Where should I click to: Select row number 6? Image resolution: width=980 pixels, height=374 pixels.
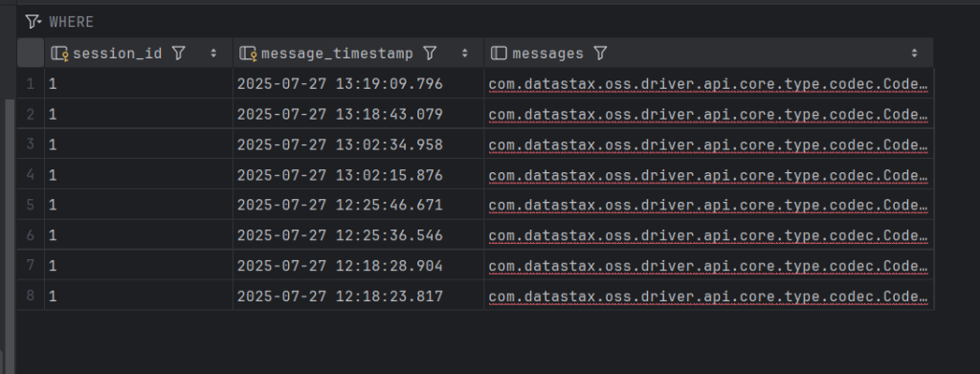30,235
